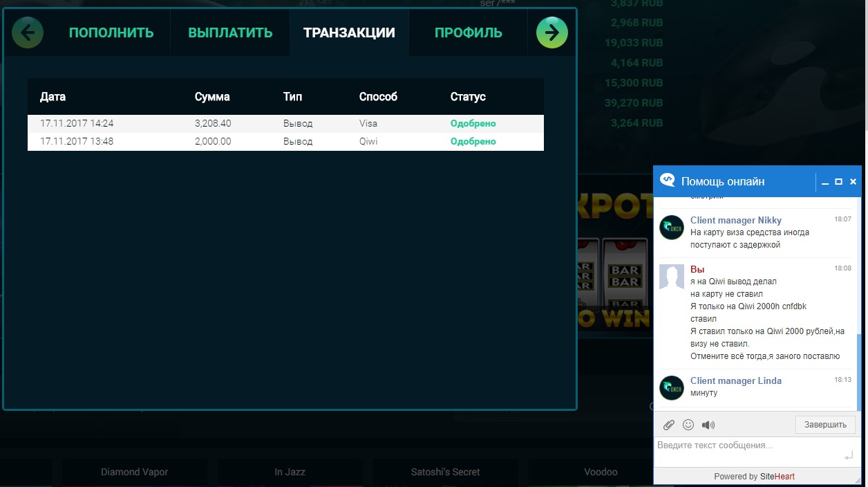
Task: Toggle chat sound with speaker icon
Action: pos(708,425)
